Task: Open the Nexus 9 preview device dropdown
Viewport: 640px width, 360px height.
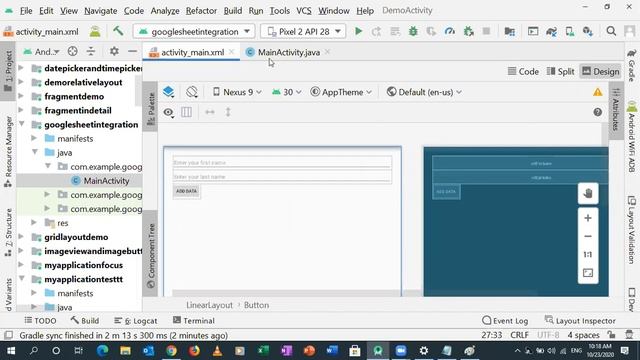Action: [x=237, y=92]
